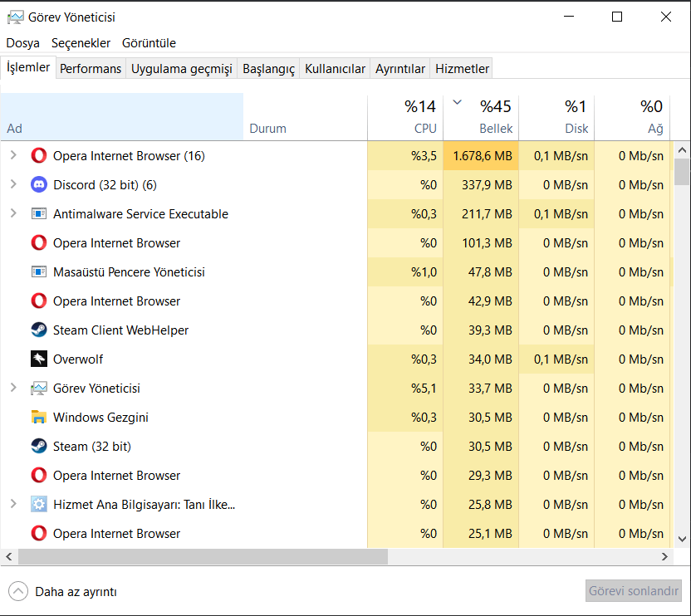Click the Opera icon in the 42,9 MB row
The image size is (691, 616).
39,301
